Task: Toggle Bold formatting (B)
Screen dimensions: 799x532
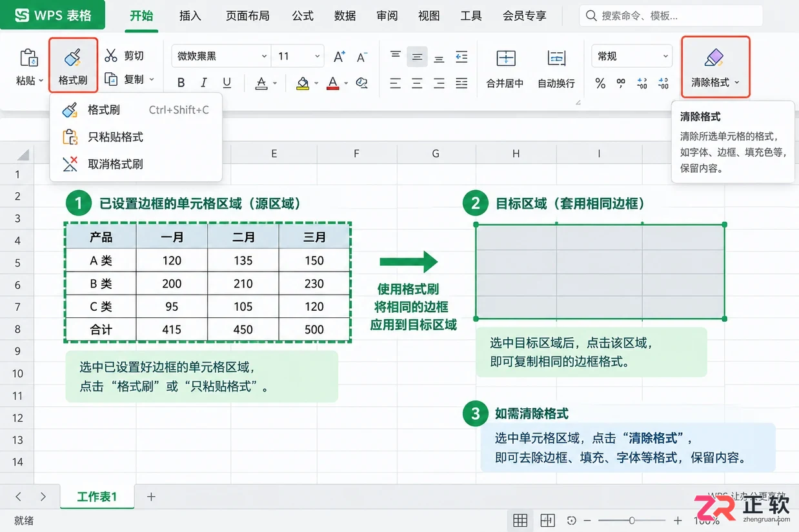Action: pyautogui.click(x=181, y=83)
